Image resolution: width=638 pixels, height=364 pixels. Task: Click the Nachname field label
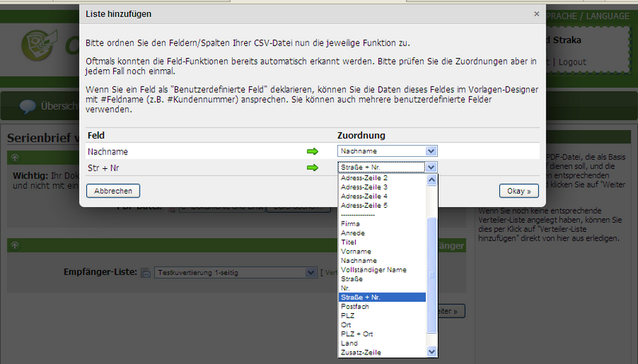pos(108,151)
